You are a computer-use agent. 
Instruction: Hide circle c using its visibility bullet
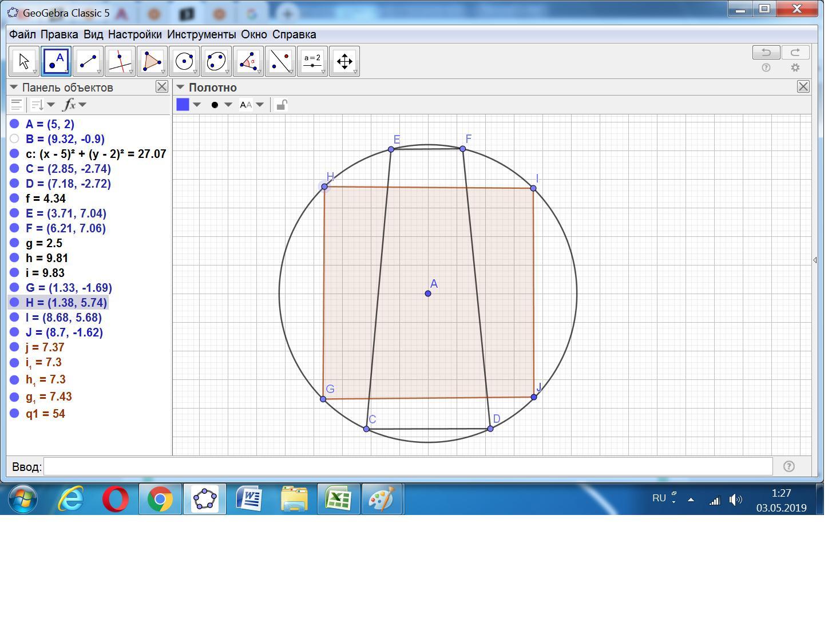tap(15, 153)
